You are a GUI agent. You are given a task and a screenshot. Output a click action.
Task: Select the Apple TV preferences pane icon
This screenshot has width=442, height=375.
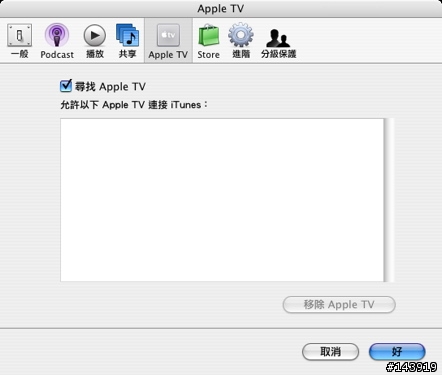[x=168, y=41]
